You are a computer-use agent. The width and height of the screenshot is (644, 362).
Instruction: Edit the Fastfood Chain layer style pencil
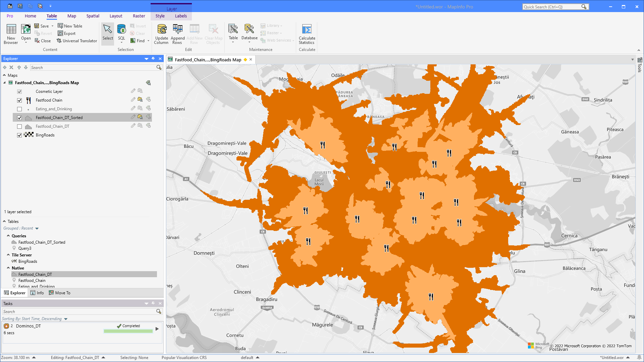pyautogui.click(x=133, y=99)
